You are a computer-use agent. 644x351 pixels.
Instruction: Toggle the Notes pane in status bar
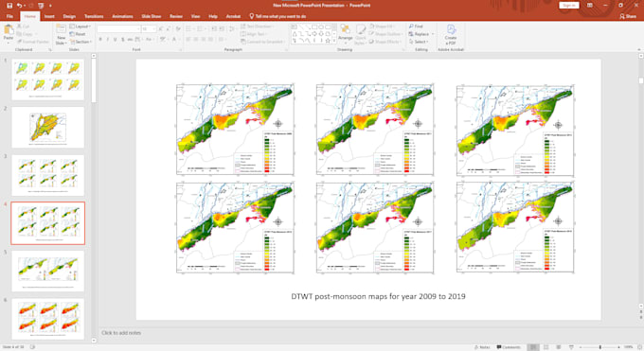[x=482, y=347]
